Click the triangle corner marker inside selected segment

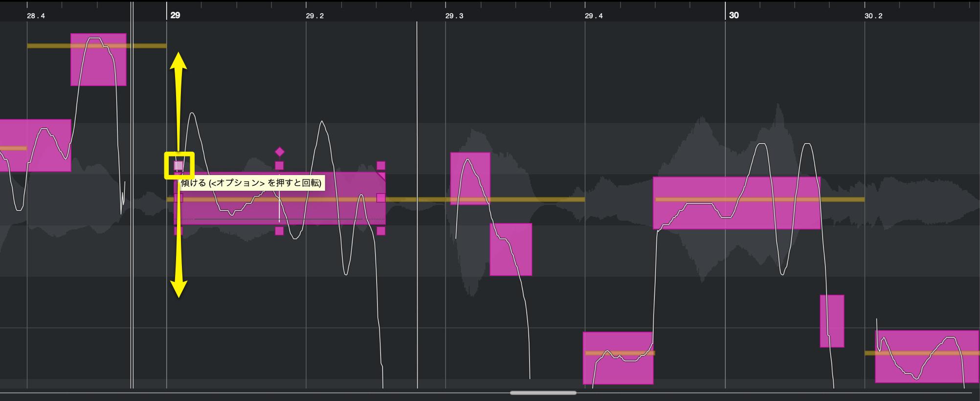[x=381, y=176]
